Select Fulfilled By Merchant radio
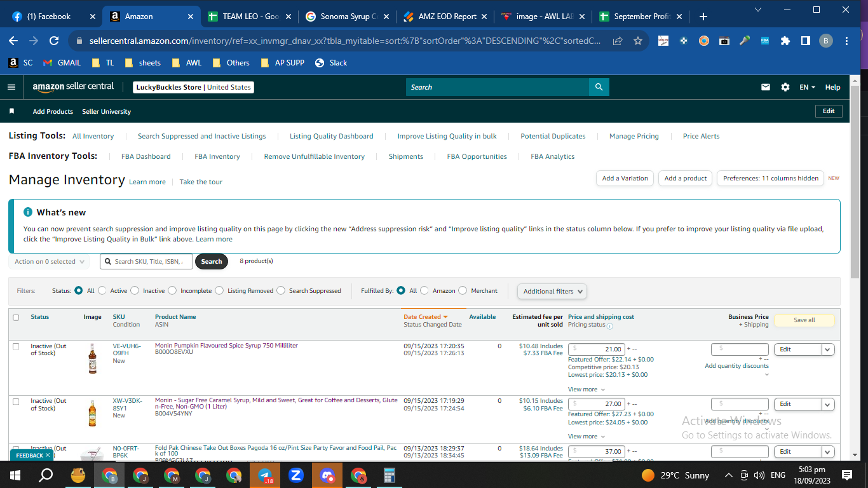 point(463,290)
